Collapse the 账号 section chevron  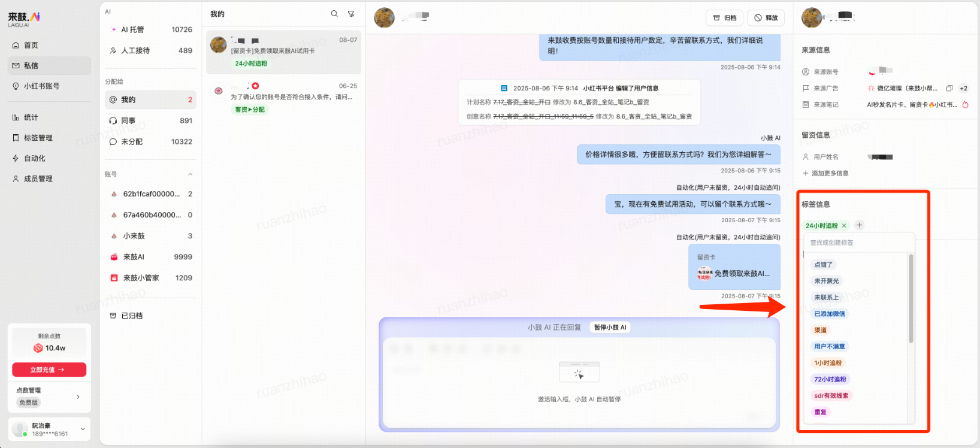pos(190,174)
